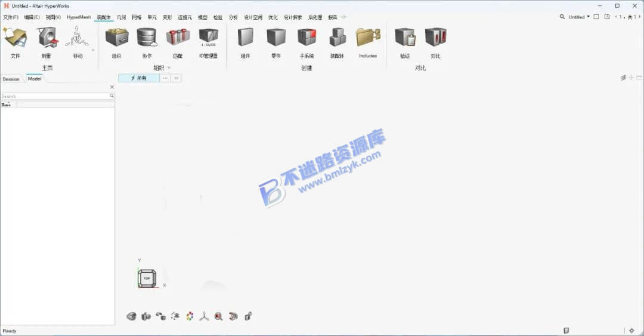Click the red magnifier zoom icon
This screenshot has height=336, width=644.
coord(218,316)
